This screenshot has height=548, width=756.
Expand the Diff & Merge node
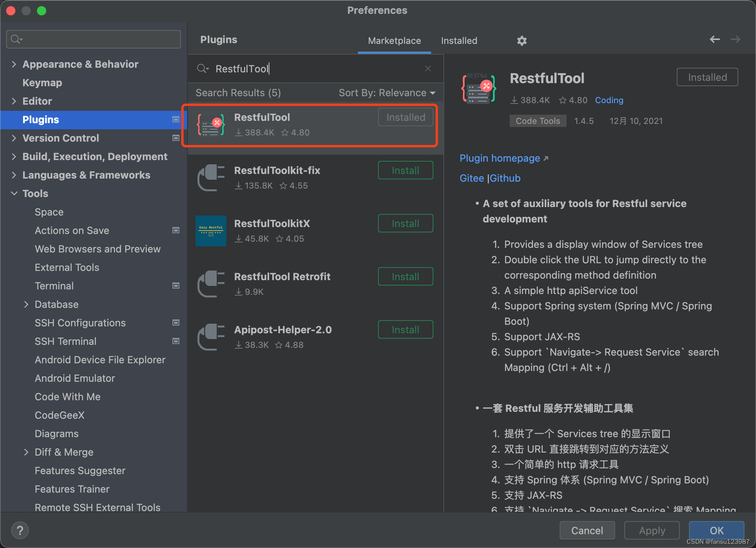tap(26, 452)
